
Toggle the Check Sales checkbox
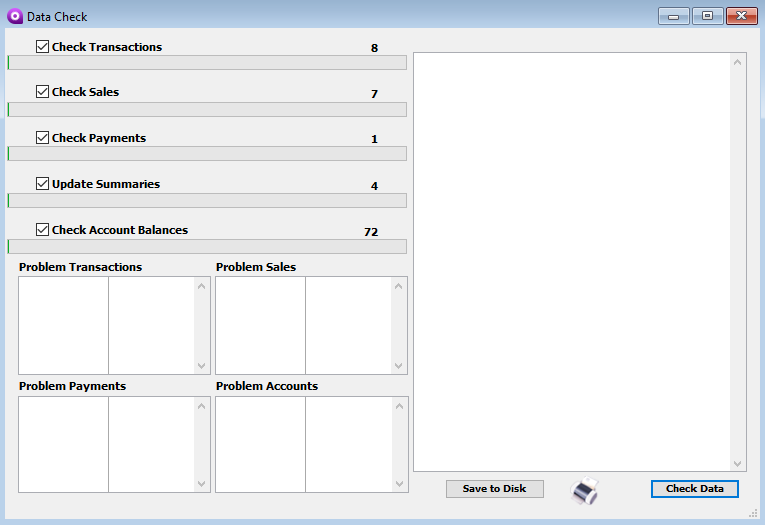tap(42, 92)
